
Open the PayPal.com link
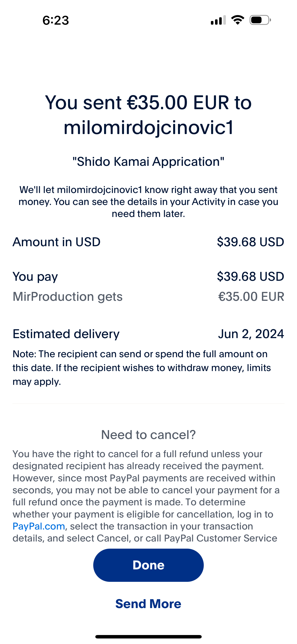(x=39, y=526)
